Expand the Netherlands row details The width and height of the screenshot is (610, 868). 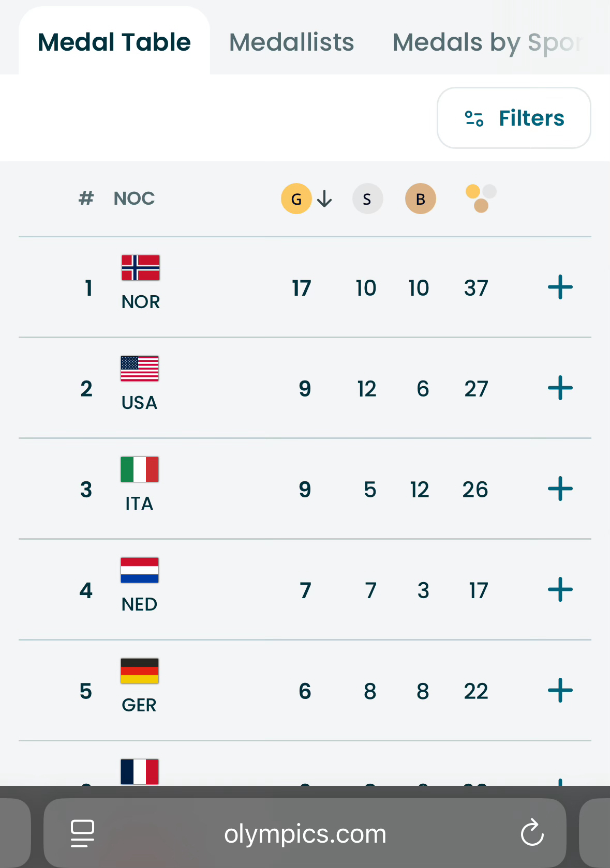(560, 590)
